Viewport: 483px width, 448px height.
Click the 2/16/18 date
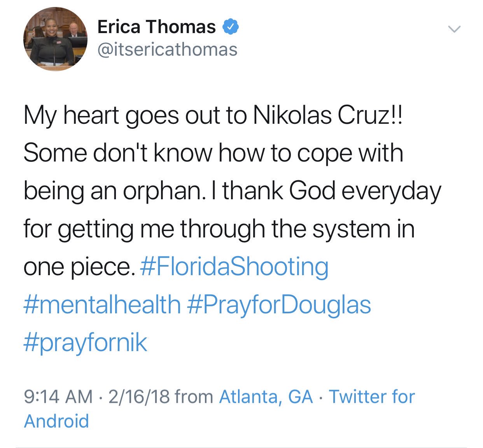(139, 397)
